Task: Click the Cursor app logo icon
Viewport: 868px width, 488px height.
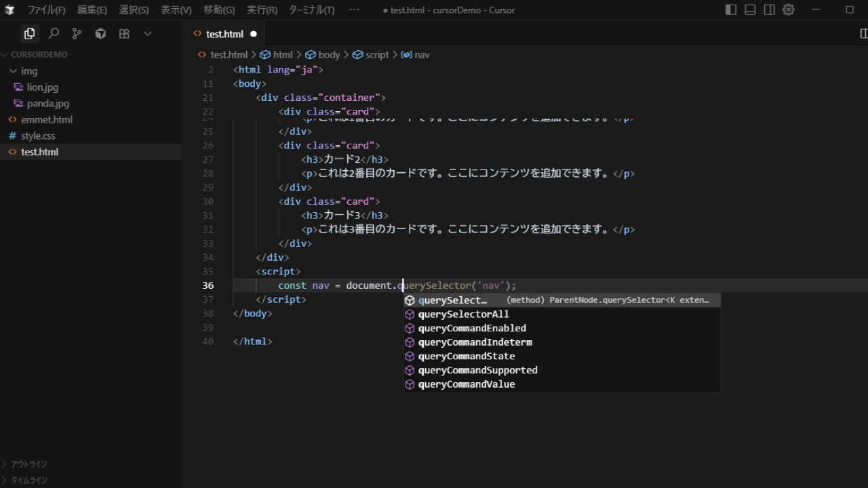Action: pyautogui.click(x=9, y=10)
